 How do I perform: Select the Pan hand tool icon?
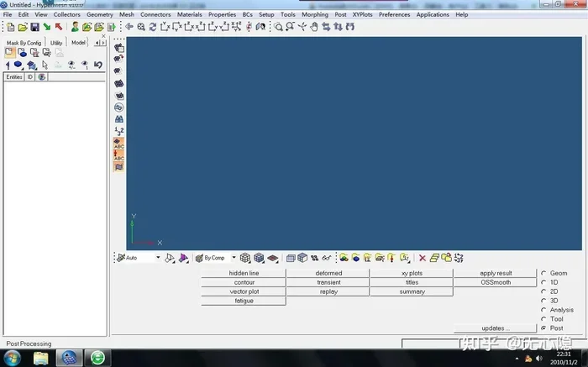point(314,27)
